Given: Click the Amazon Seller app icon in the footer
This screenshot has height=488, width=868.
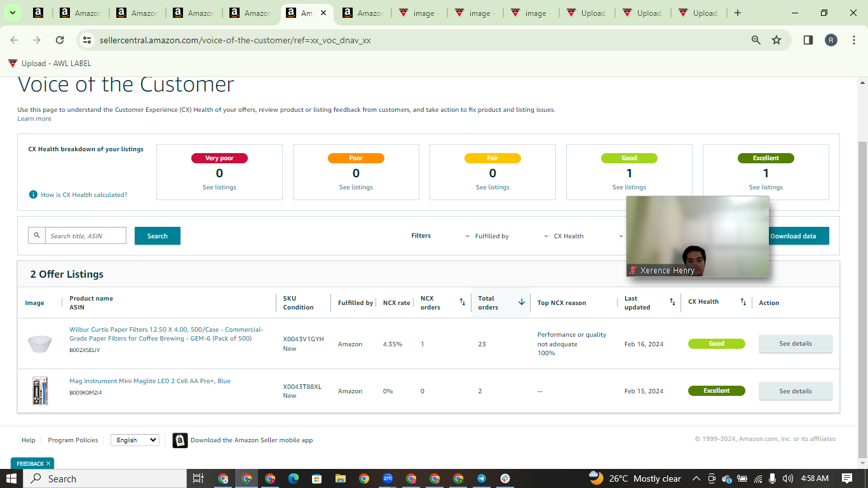Looking at the screenshot, I should point(180,440).
